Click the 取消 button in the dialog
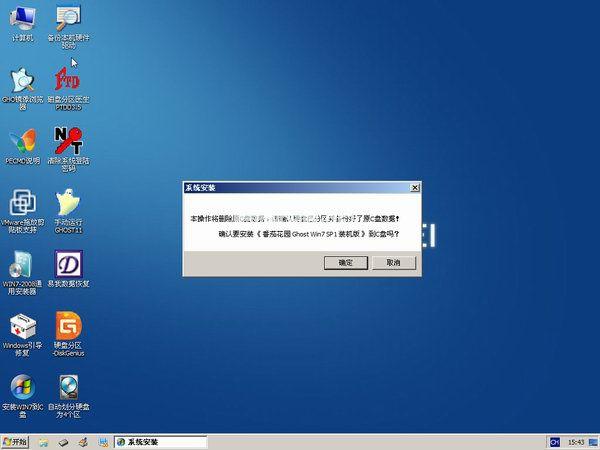 point(394,263)
